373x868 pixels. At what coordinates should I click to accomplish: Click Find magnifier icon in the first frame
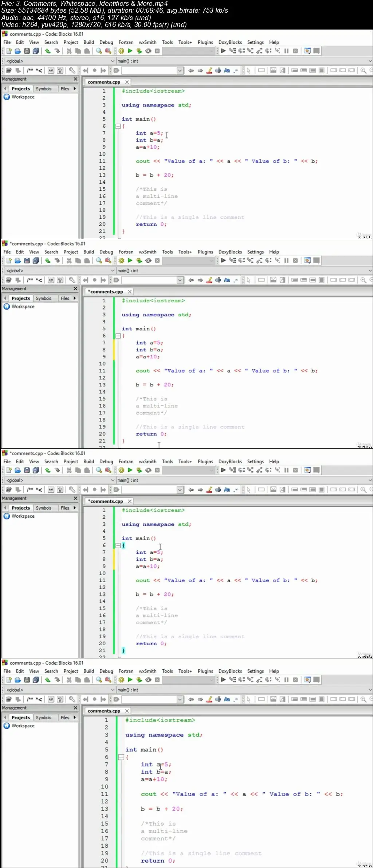tap(99, 51)
